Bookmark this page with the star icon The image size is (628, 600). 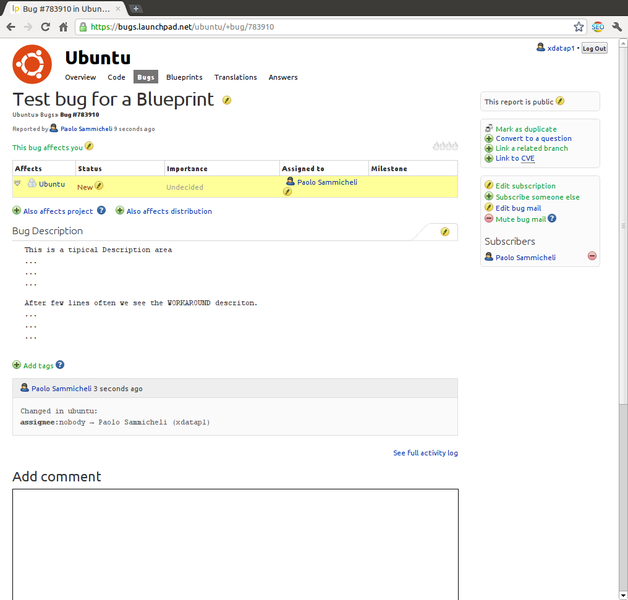578,27
